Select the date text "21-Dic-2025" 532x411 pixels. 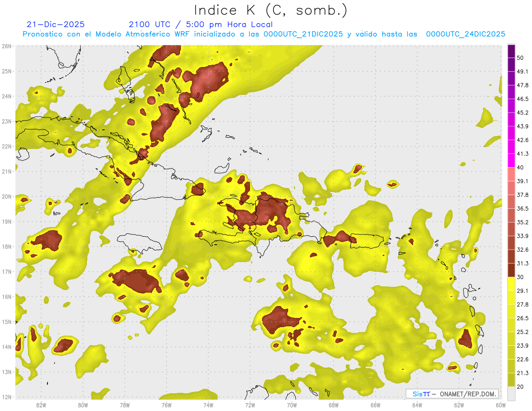pos(55,24)
